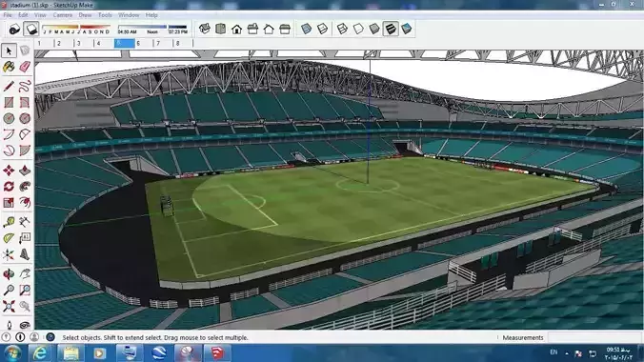Select the Line pencil tool

pyautogui.click(x=9, y=87)
